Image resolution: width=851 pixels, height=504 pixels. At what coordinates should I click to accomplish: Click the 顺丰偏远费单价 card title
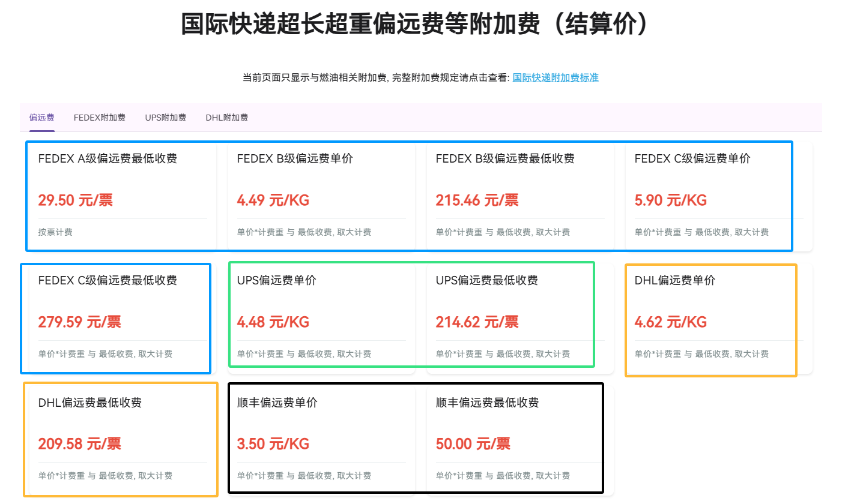point(277,403)
